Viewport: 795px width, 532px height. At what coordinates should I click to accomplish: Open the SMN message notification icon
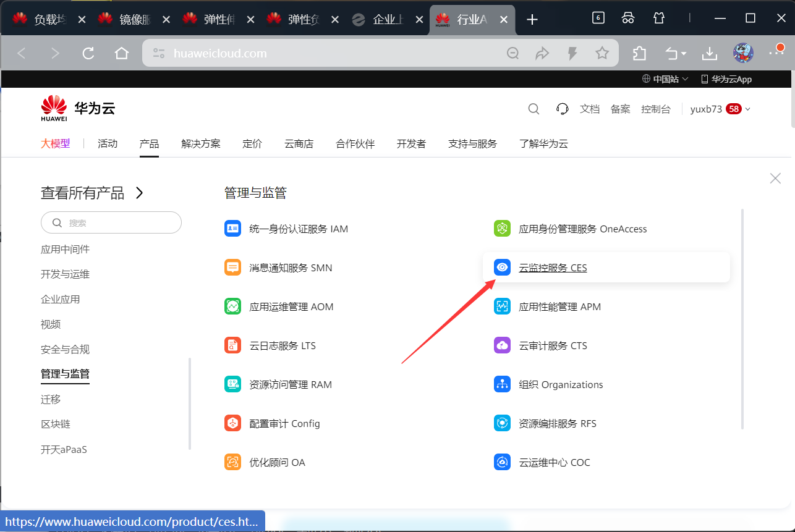[x=232, y=268]
